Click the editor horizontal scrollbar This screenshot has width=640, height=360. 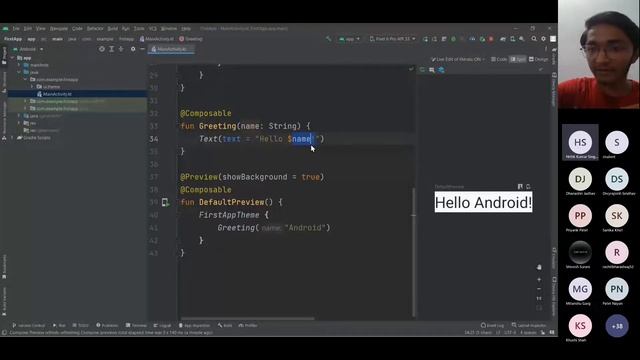tap(247, 319)
